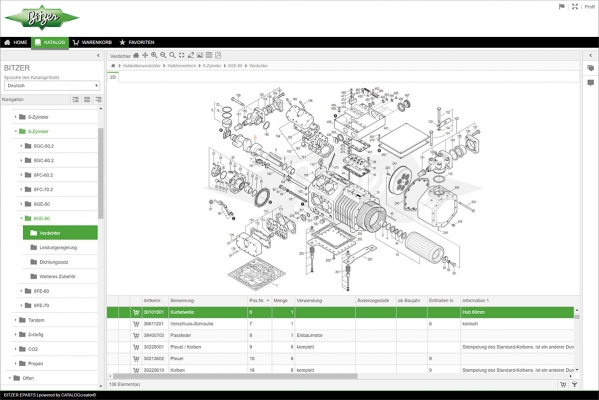Sort by Pos.Nr. column header
This screenshot has height=400, width=599.
(x=259, y=301)
